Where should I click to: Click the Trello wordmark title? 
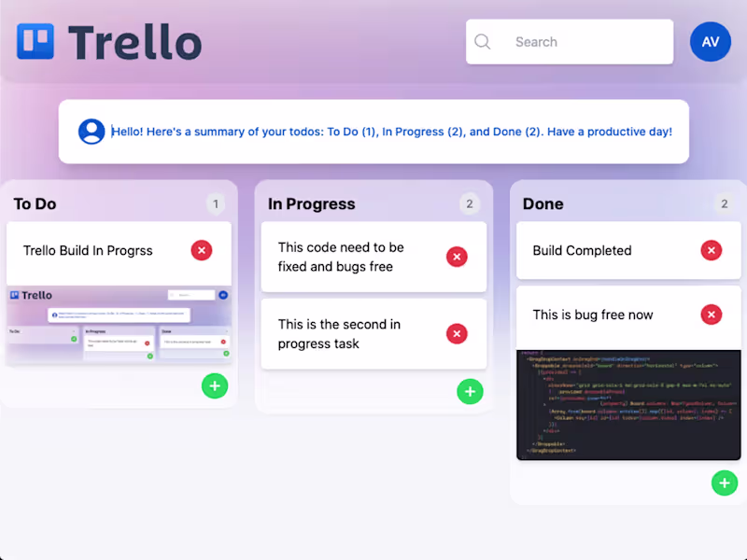[x=135, y=42]
